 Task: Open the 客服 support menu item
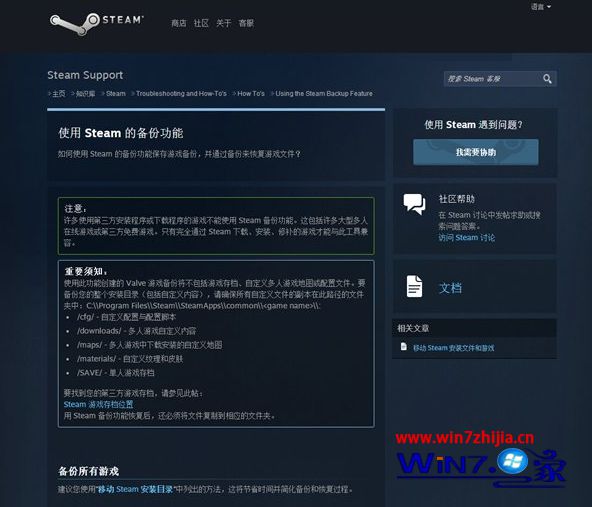click(x=246, y=23)
